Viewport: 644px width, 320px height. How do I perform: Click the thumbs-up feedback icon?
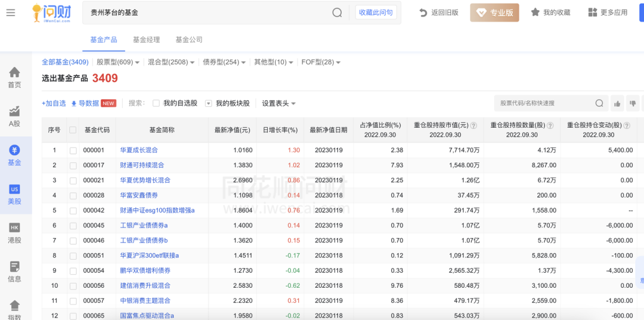point(617,103)
